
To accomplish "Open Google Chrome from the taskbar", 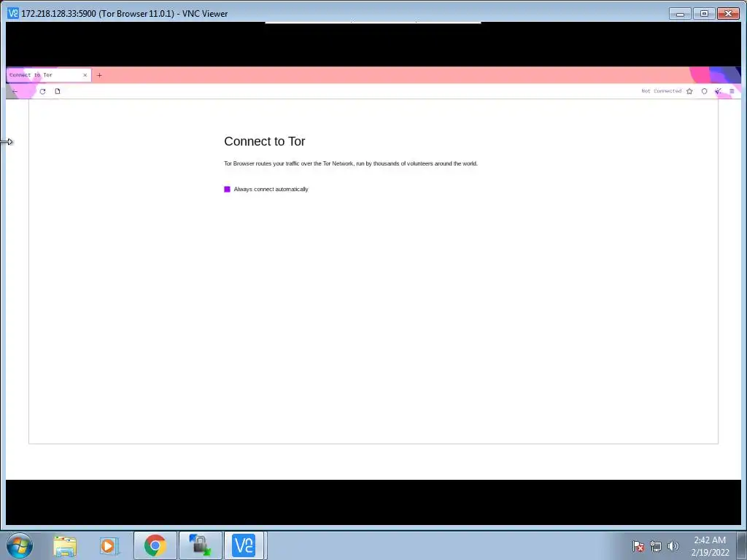I will click(x=155, y=545).
